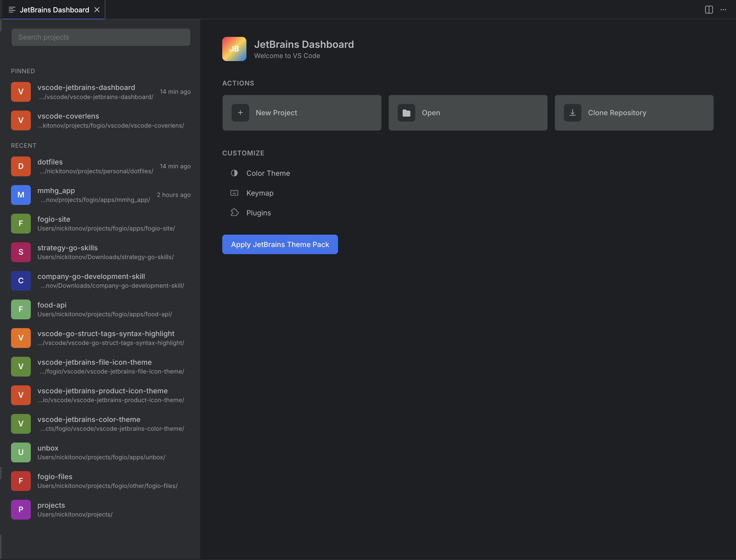Image resolution: width=736 pixels, height=560 pixels.
Task: Open recent project mmhg_app
Action: (x=101, y=195)
